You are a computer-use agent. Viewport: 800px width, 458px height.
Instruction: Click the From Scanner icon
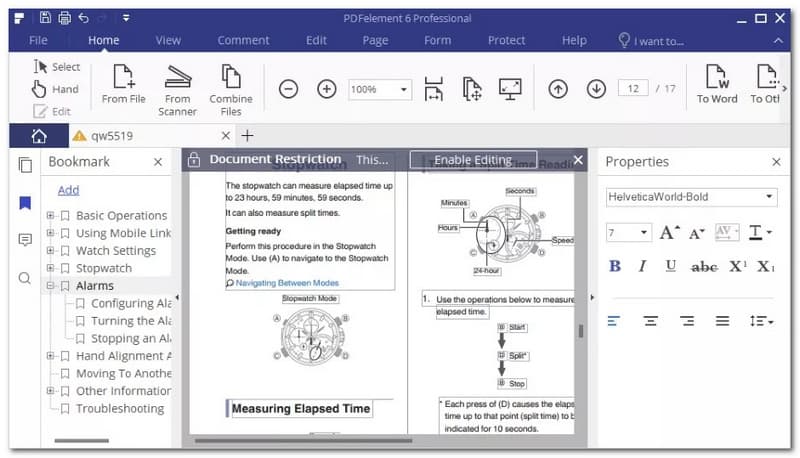coord(177,78)
